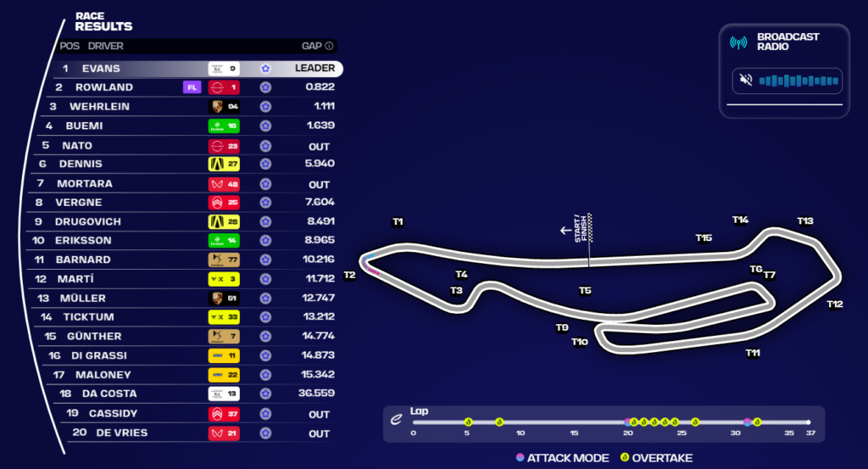Click Barnard's McLaren team badge 77
The width and height of the screenshot is (868, 469).
[224, 260]
